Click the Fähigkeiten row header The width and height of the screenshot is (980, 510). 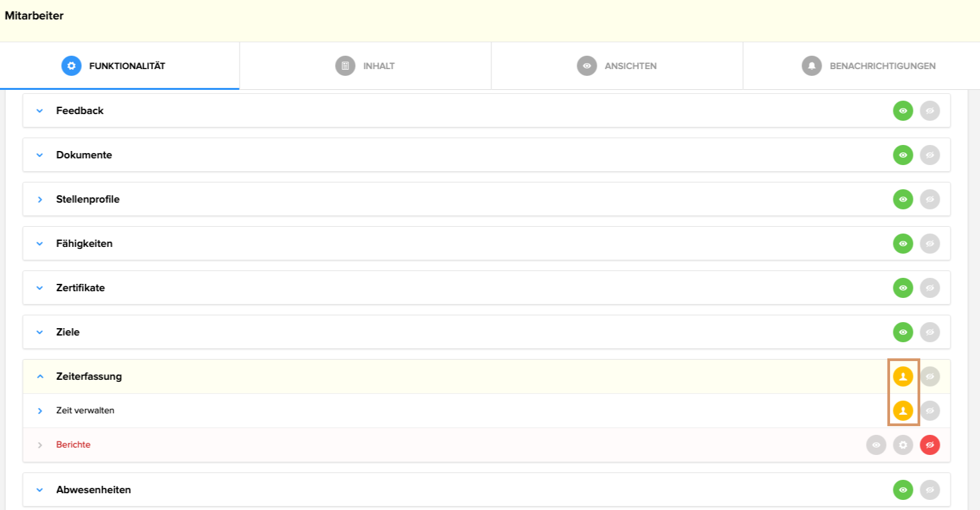85,244
